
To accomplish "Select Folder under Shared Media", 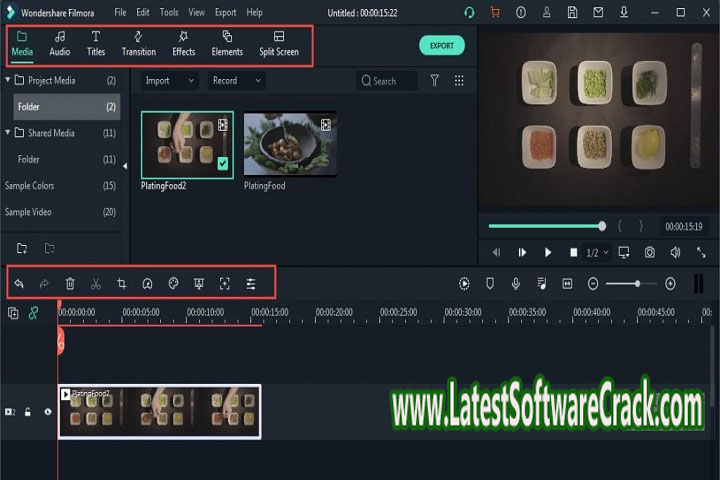I will [67, 159].
